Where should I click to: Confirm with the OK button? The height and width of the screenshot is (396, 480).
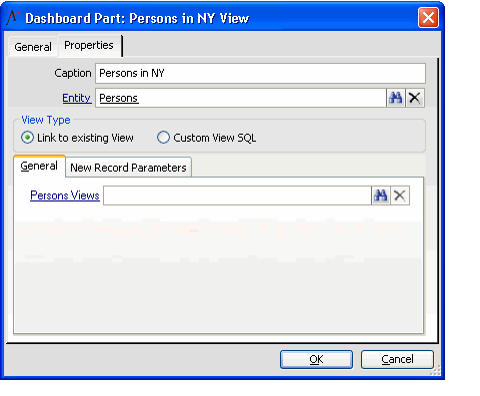click(316, 359)
